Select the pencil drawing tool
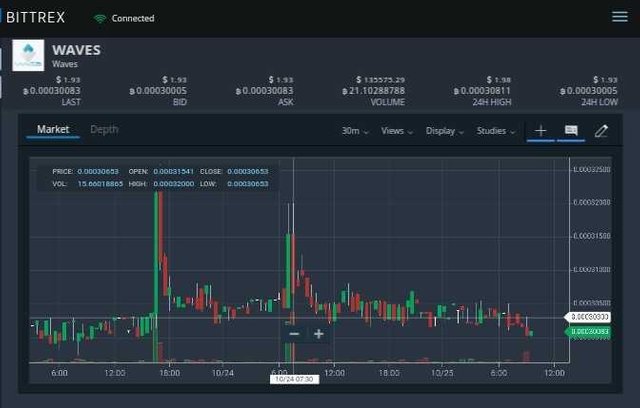 point(601,131)
